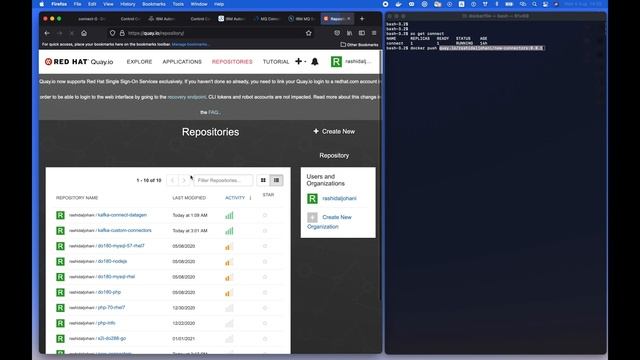This screenshot has width=640, height=360.
Task: Click the Firefox back arrow button
Action: click(47, 33)
